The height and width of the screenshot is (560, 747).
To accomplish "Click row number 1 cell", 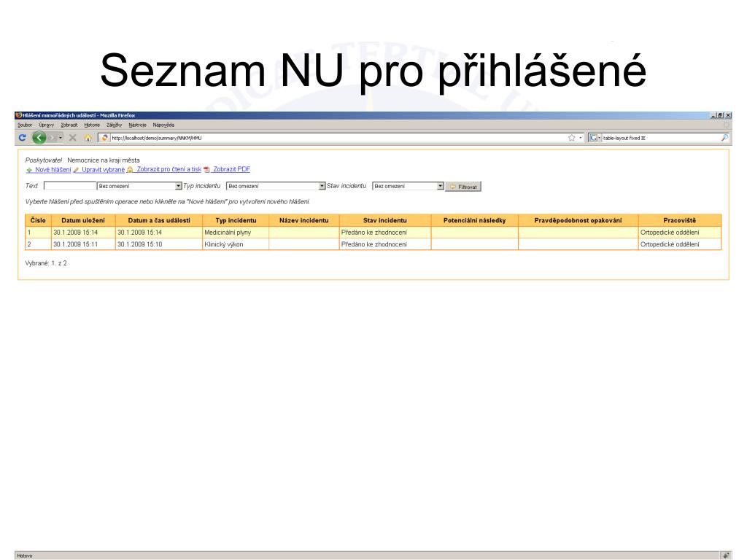I will 38,233.
